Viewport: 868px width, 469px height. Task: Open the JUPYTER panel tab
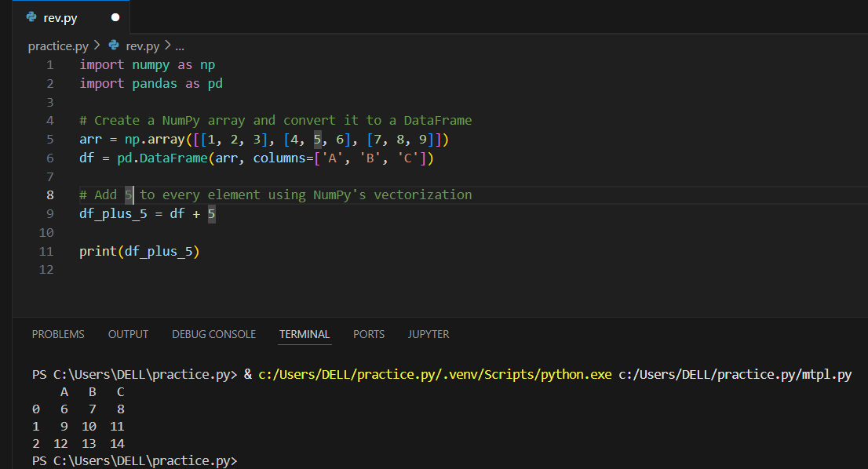pyautogui.click(x=429, y=334)
